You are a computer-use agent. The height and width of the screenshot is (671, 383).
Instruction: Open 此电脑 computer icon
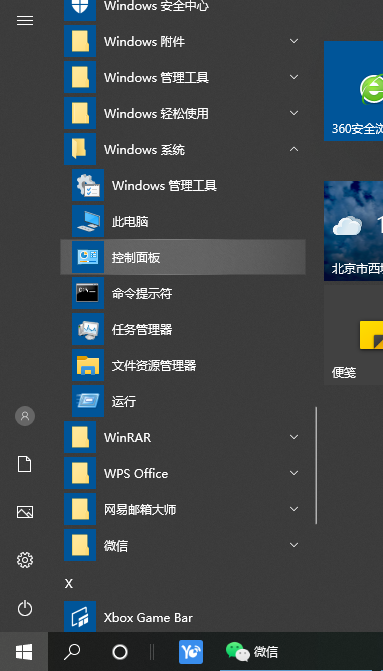[88, 221]
